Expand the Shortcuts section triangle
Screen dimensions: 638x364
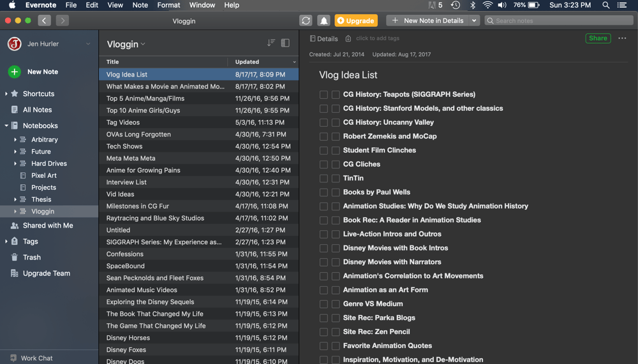[x=6, y=94]
